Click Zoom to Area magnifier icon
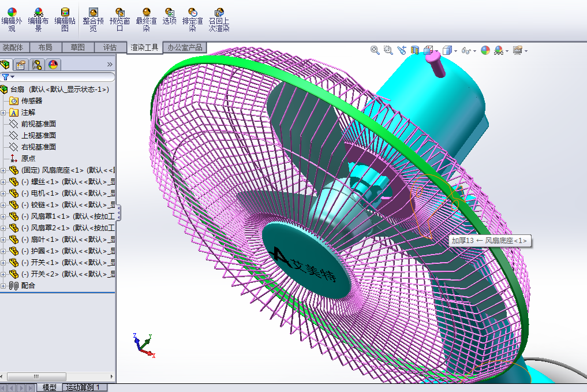 [388, 50]
